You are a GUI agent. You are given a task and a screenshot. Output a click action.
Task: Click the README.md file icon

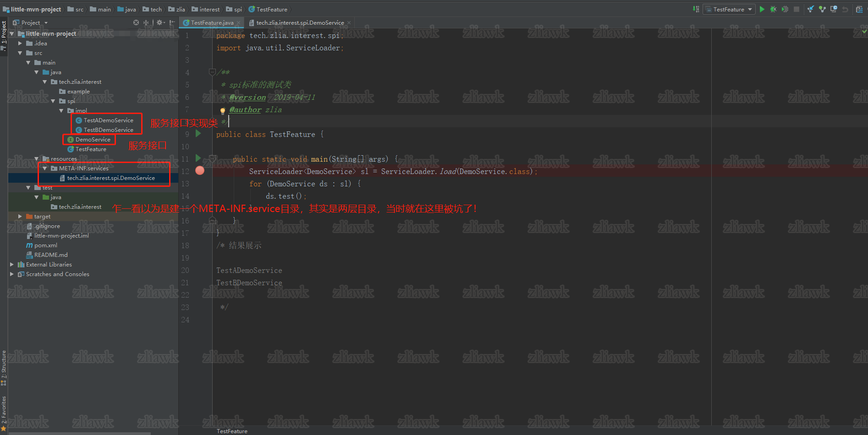[x=29, y=255]
